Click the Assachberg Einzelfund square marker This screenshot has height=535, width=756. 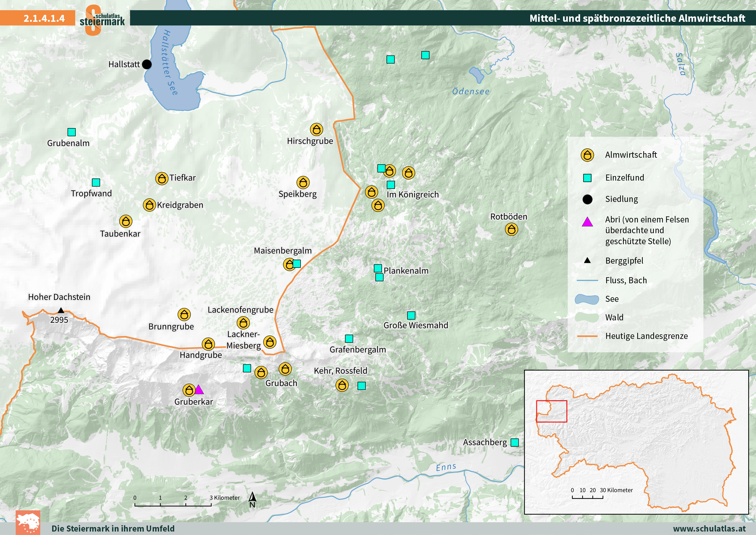coord(515,442)
